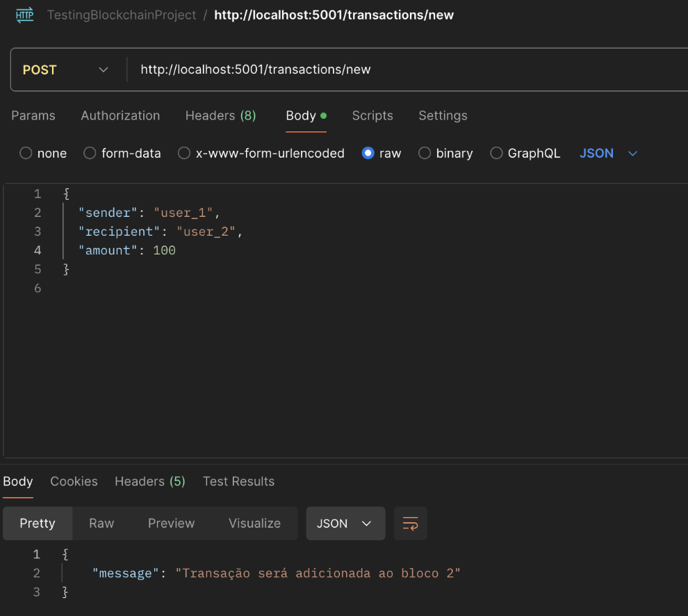Toggle the response line-wrap icon
Viewport: 688px width, 616px height.
coord(410,524)
